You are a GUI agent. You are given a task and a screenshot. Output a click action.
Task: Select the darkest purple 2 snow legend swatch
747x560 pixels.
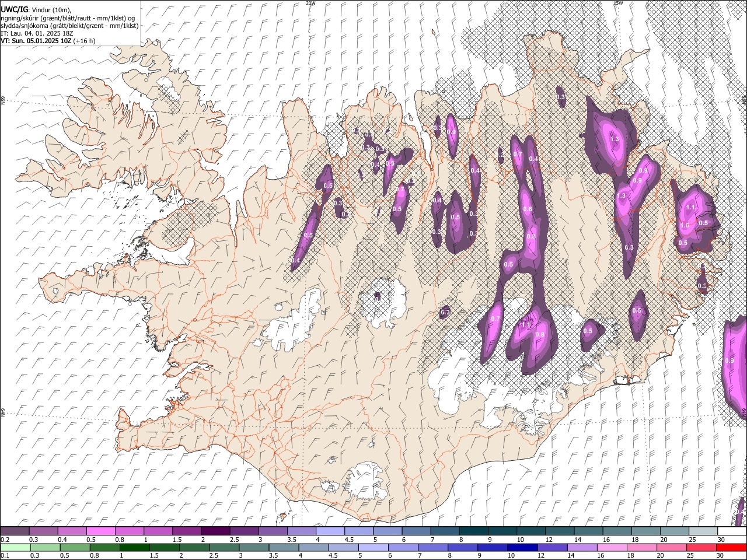pyautogui.click(x=215, y=531)
